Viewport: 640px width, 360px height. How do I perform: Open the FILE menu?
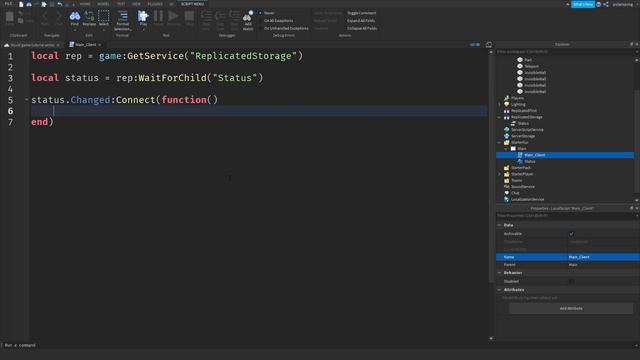pos(8,4)
